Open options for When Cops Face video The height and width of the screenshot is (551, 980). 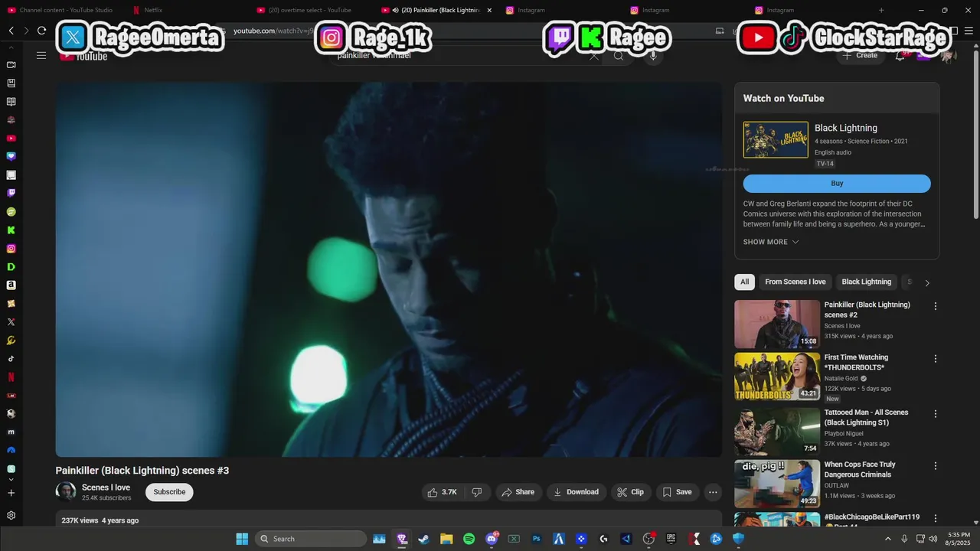pos(935,465)
